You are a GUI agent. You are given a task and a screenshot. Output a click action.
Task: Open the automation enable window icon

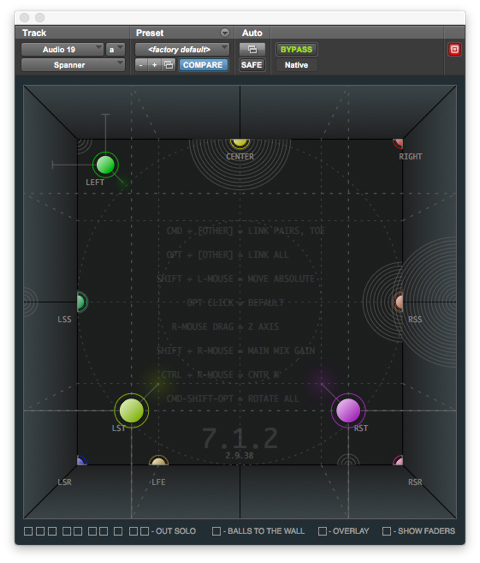(252, 49)
